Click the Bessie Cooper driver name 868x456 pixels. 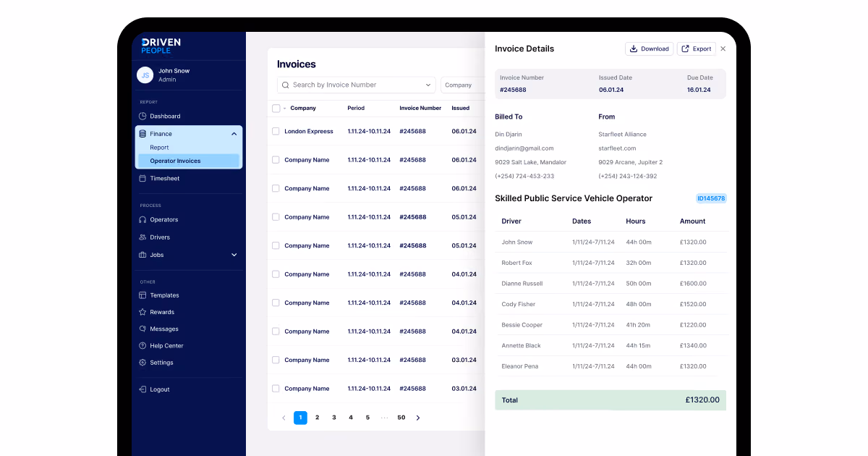click(x=522, y=325)
